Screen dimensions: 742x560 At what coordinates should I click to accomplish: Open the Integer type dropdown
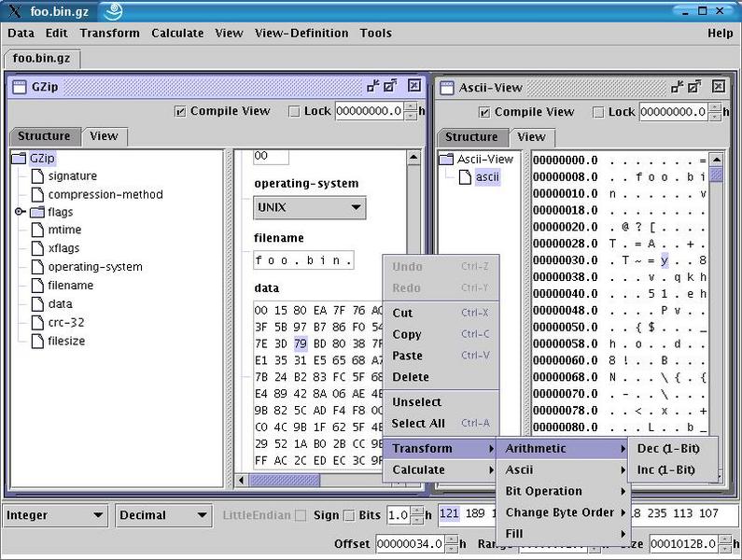(54, 515)
